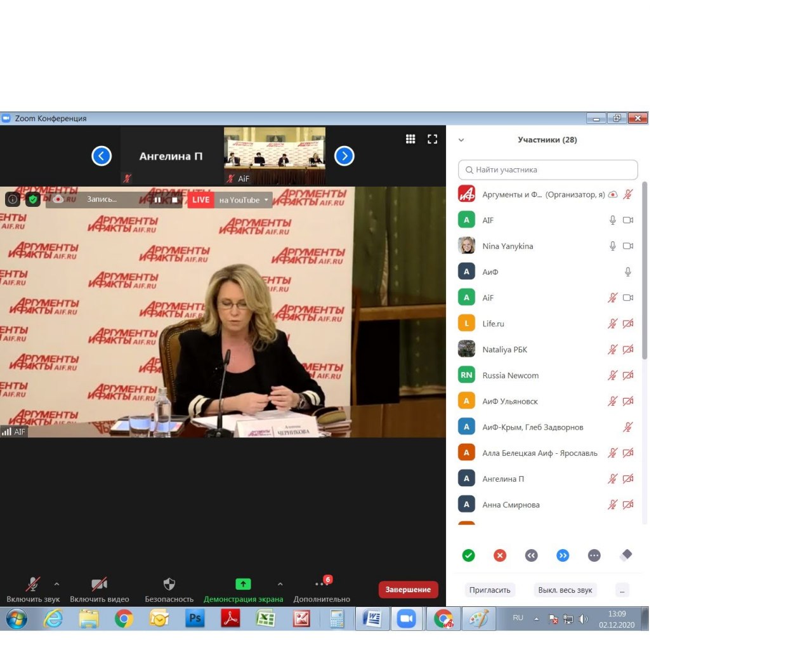The width and height of the screenshot is (812, 650).
Task: Click the green encryption shield icon
Action: coord(33,199)
